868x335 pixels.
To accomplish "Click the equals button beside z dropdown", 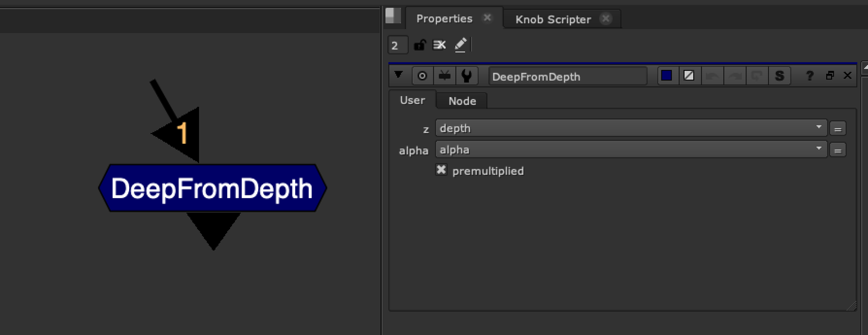I will point(838,129).
